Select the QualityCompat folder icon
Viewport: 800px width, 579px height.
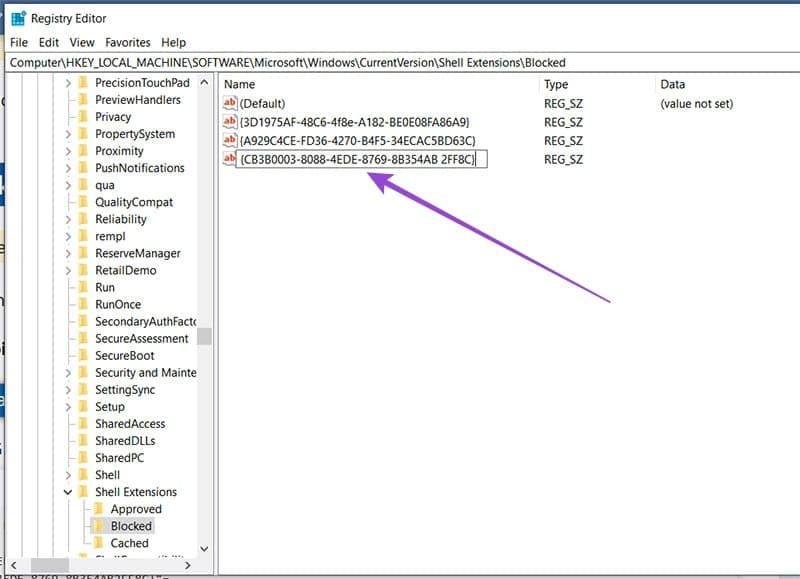[83, 202]
